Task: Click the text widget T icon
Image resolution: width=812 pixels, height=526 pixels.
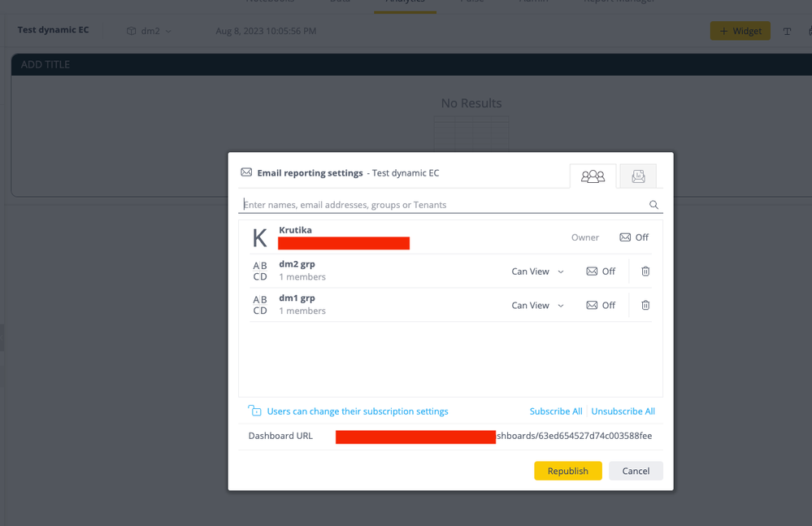Action: [787, 31]
